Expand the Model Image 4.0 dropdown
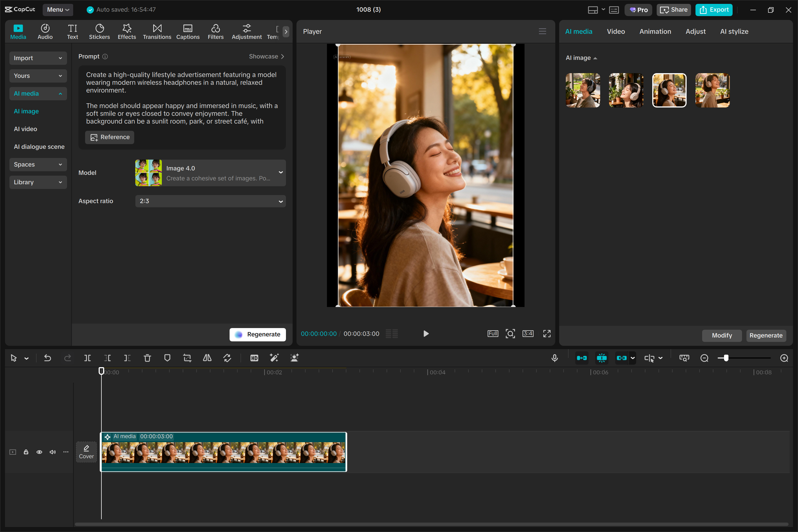 click(280, 173)
